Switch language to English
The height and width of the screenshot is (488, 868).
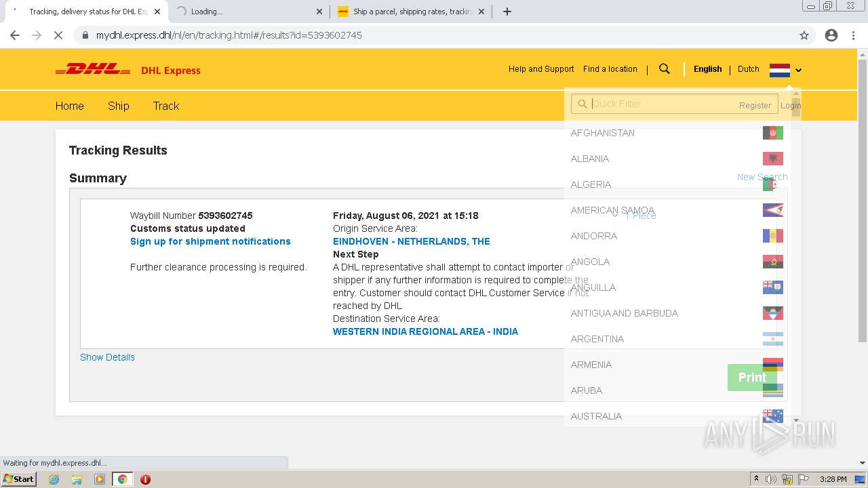707,69
